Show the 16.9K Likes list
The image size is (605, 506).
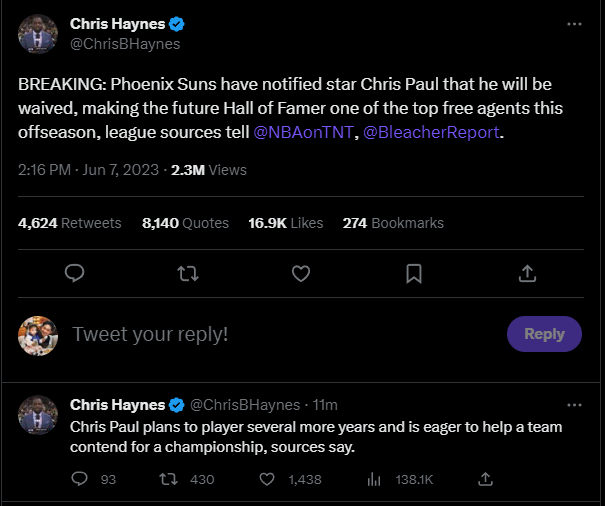(x=286, y=223)
